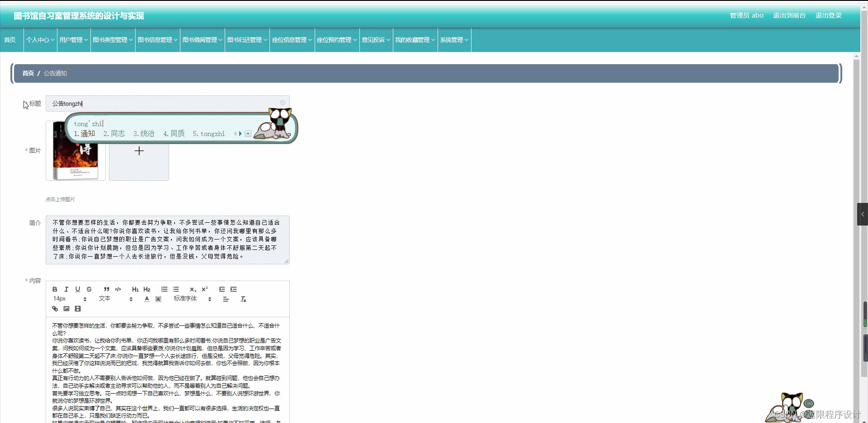
Task: Insert an image in the editor
Action: 66,309
